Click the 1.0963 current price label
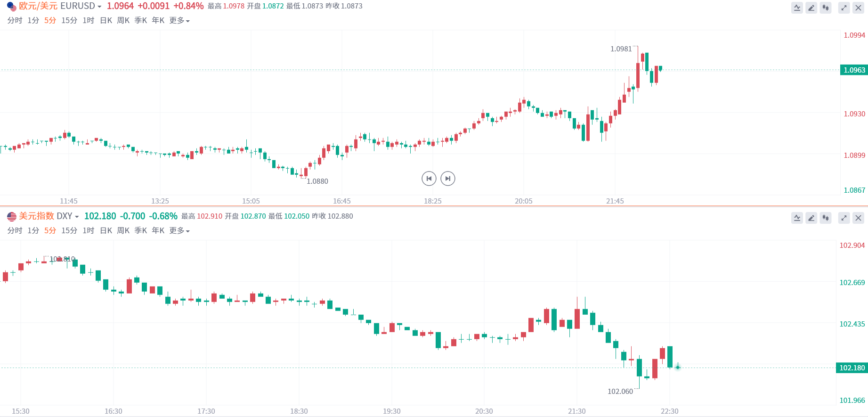868x417 pixels. (x=854, y=70)
